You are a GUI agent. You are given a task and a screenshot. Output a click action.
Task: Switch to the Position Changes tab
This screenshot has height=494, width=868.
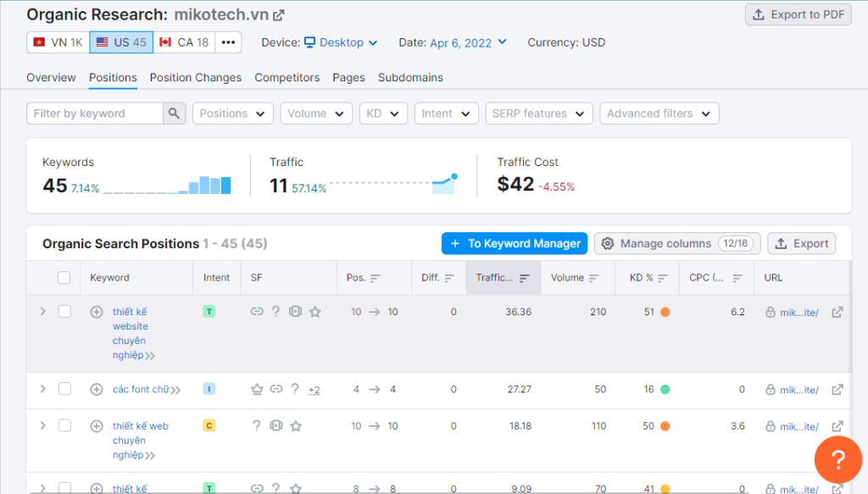click(196, 77)
